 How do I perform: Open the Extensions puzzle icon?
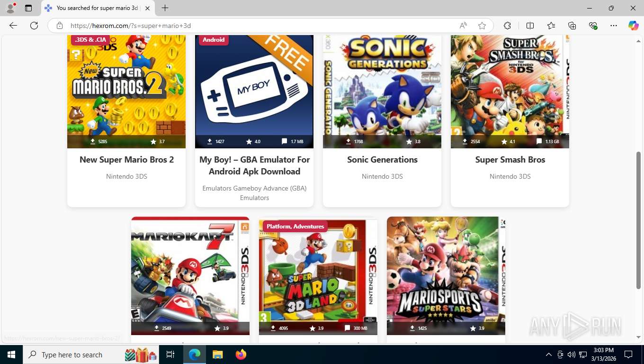pos(507,26)
